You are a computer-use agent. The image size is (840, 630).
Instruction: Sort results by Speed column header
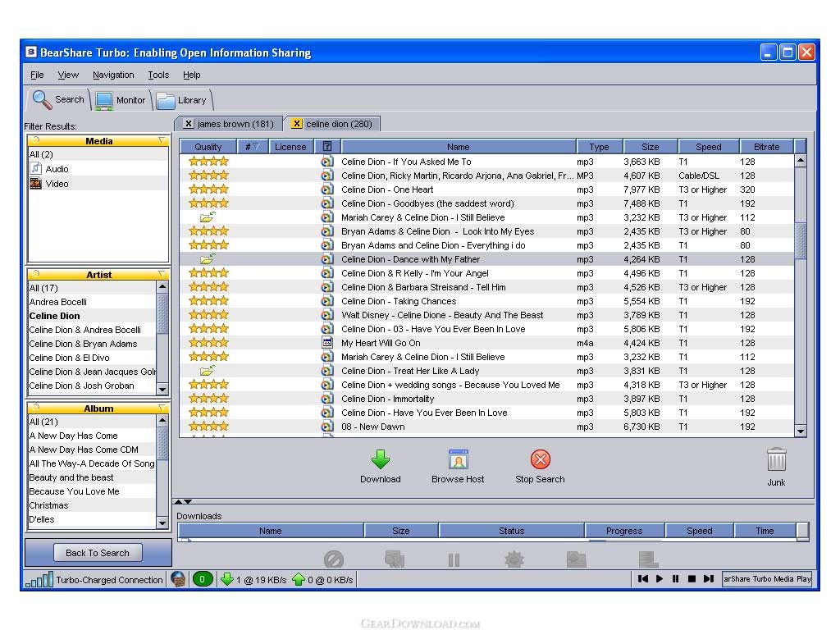708,146
